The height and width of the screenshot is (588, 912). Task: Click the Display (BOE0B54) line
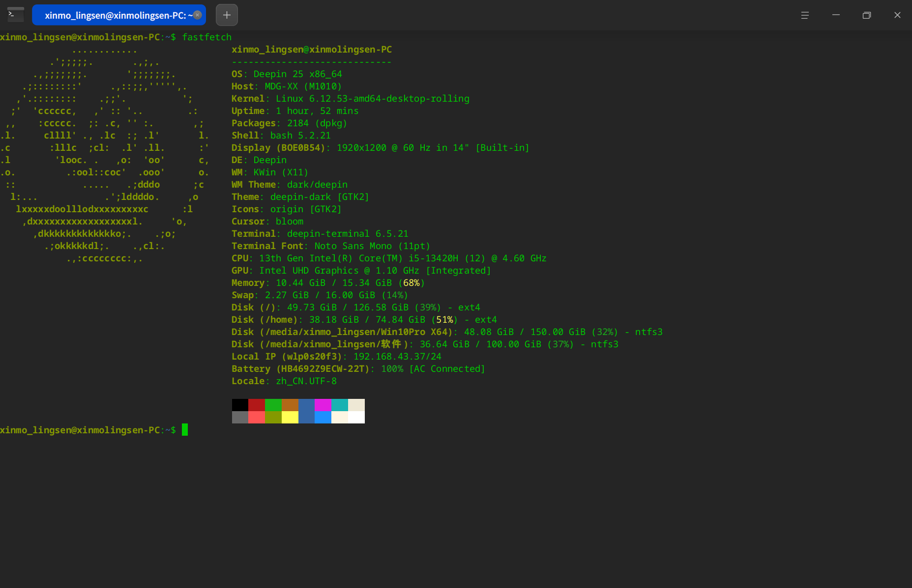click(x=381, y=148)
